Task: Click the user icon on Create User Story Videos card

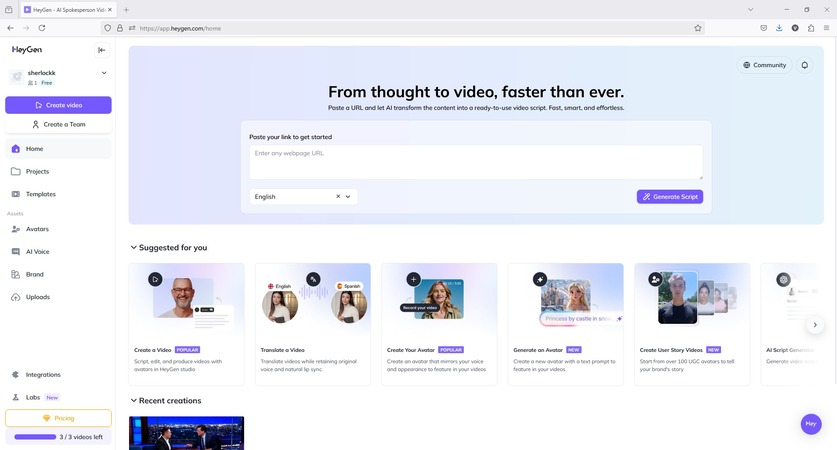Action: click(x=655, y=279)
